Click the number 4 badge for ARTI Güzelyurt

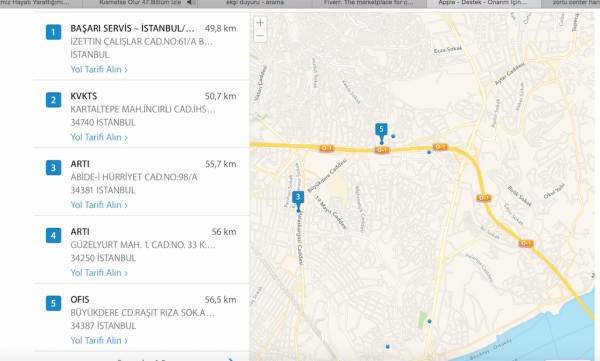click(54, 235)
